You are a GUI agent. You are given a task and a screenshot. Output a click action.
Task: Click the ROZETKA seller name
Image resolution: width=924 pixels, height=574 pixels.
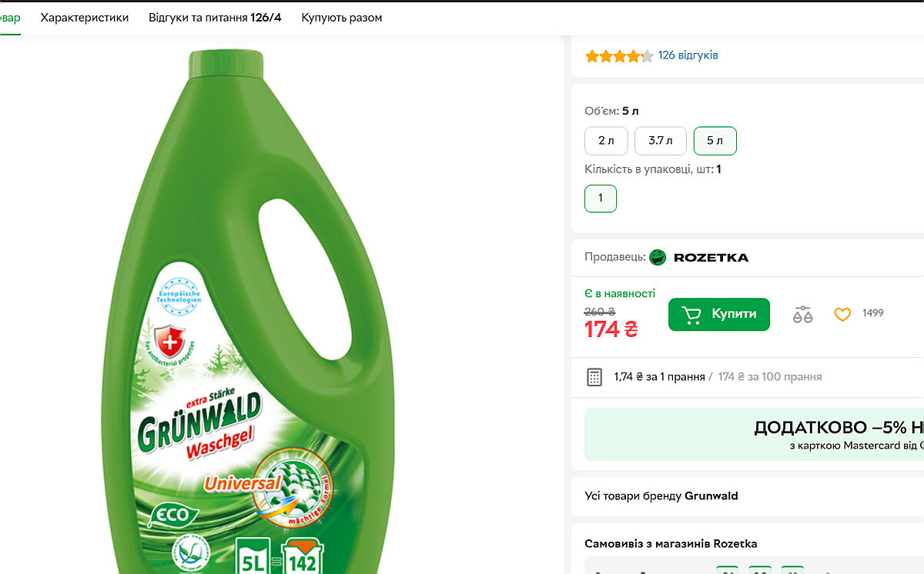click(x=711, y=257)
